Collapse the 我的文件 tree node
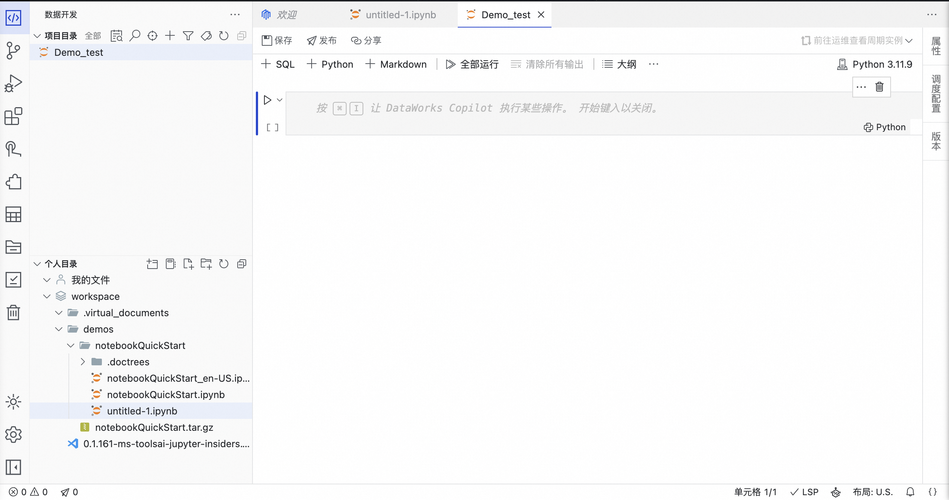This screenshot has height=500, width=949. point(47,280)
